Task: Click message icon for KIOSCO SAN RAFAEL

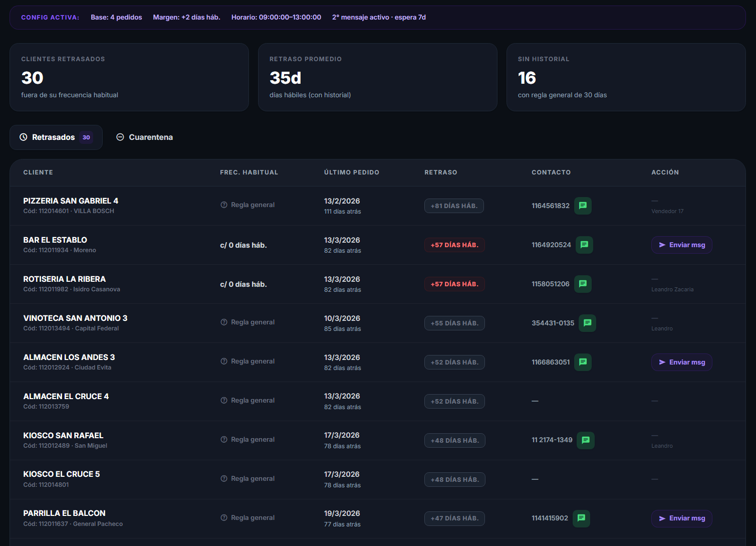Action: tap(586, 440)
